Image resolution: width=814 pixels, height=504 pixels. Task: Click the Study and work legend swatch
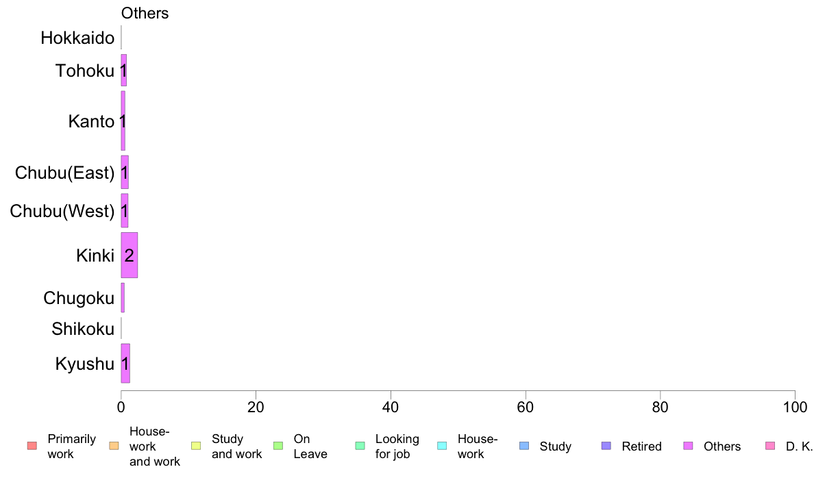click(x=196, y=446)
